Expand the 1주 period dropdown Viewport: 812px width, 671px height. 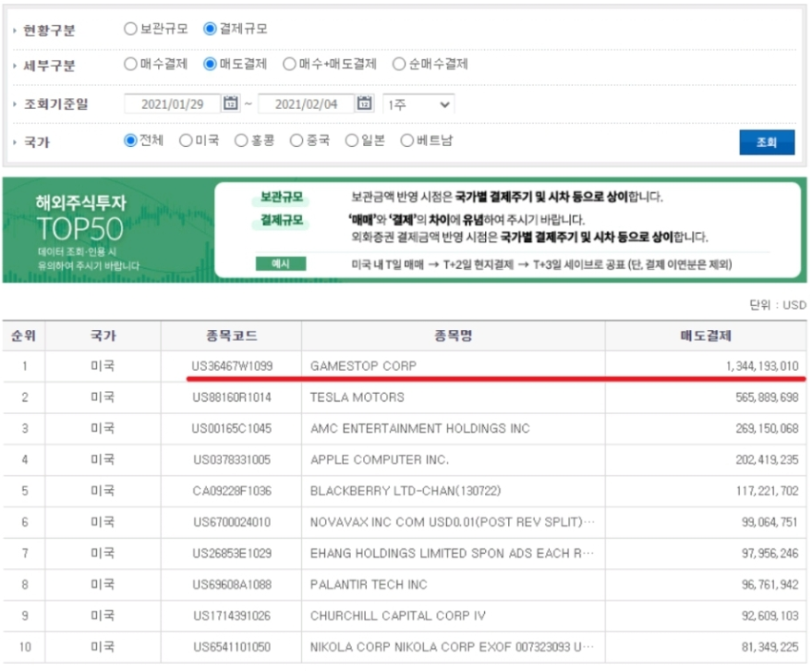point(418,104)
